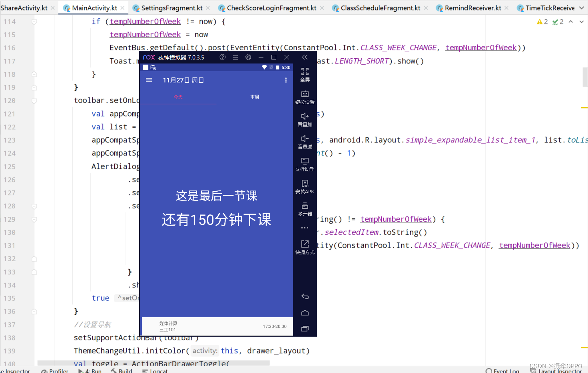Click CLASS_WEEK_CHANGE constant on line 116
The width and height of the screenshot is (588, 373).
(399, 48)
